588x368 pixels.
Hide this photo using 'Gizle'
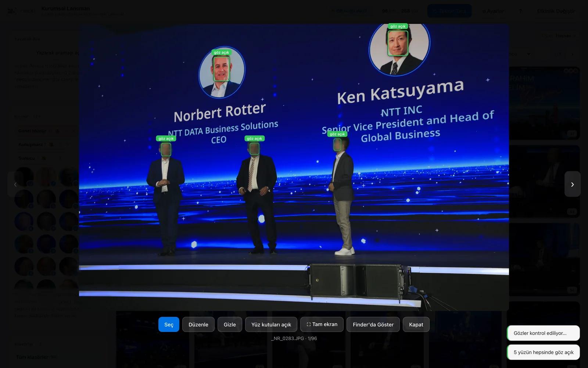tap(230, 324)
